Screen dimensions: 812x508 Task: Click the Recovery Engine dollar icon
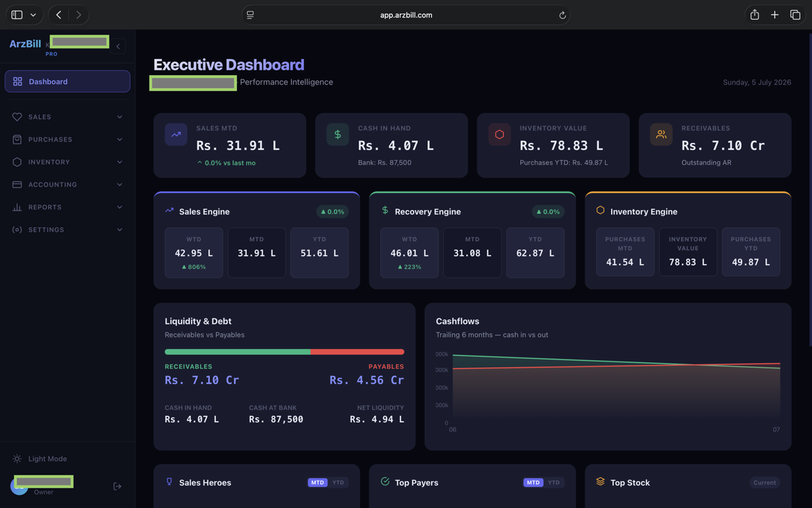tap(385, 211)
